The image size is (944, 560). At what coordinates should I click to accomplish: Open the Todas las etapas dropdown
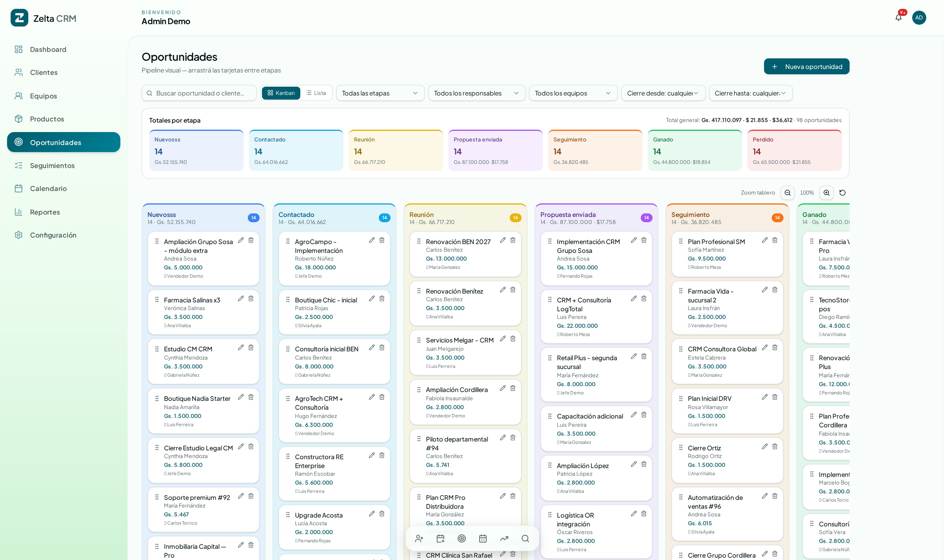[380, 93]
